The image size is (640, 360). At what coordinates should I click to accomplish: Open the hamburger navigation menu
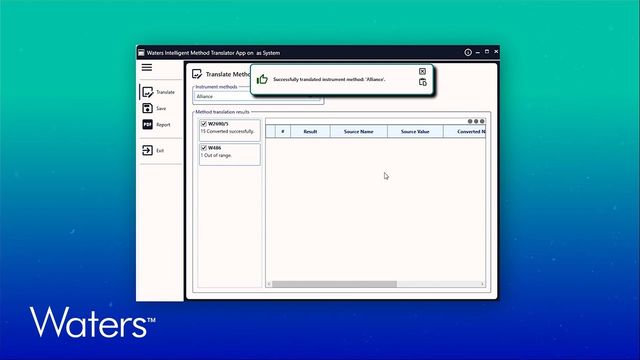(x=147, y=67)
